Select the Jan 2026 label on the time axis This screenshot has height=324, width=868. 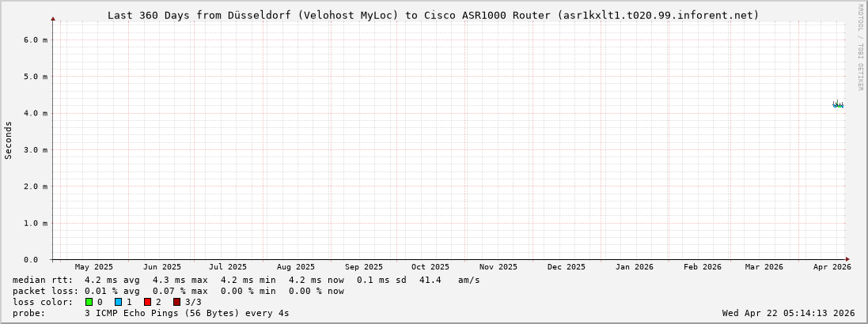[635, 267]
